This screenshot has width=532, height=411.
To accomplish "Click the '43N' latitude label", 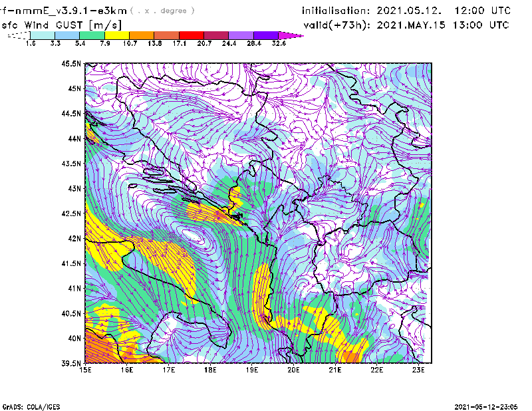I will (74, 188).
